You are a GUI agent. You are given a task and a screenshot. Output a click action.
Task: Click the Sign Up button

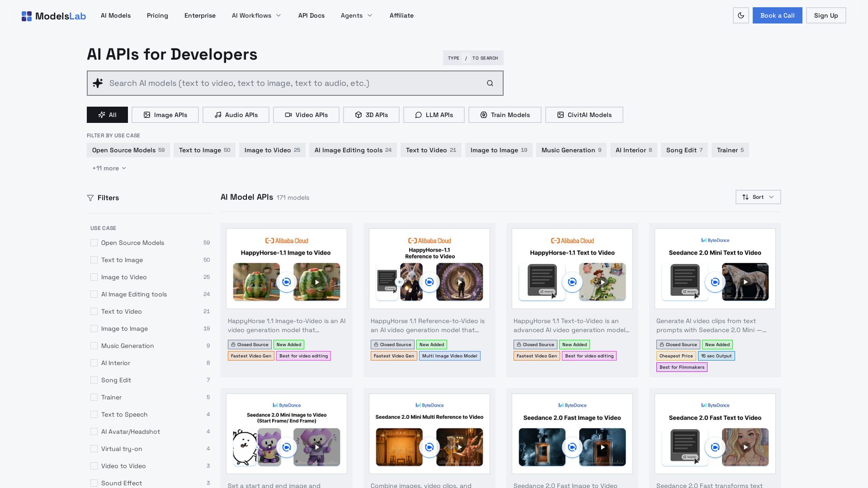[826, 15]
